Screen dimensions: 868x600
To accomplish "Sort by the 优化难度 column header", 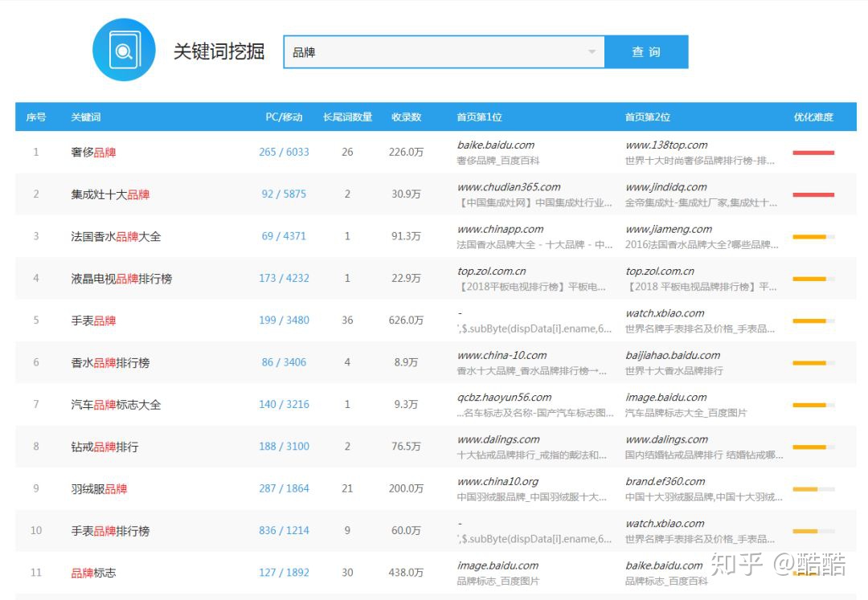I will tap(813, 117).
